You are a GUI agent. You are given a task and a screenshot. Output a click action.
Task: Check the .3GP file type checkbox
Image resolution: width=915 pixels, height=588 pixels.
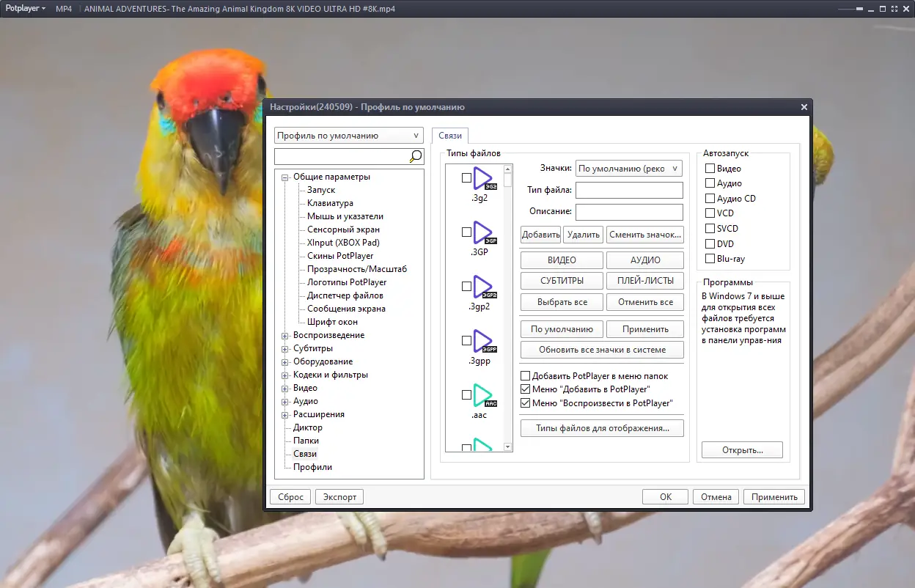[466, 232]
